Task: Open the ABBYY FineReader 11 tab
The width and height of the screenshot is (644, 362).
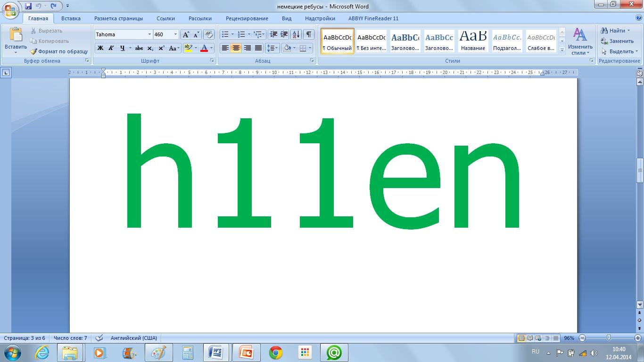Action: pyautogui.click(x=373, y=18)
